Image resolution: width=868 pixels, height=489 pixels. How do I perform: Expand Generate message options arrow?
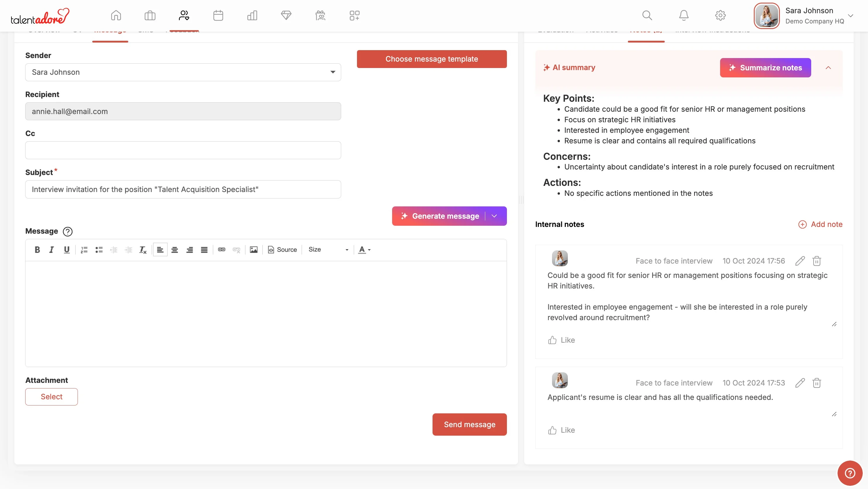click(x=494, y=216)
